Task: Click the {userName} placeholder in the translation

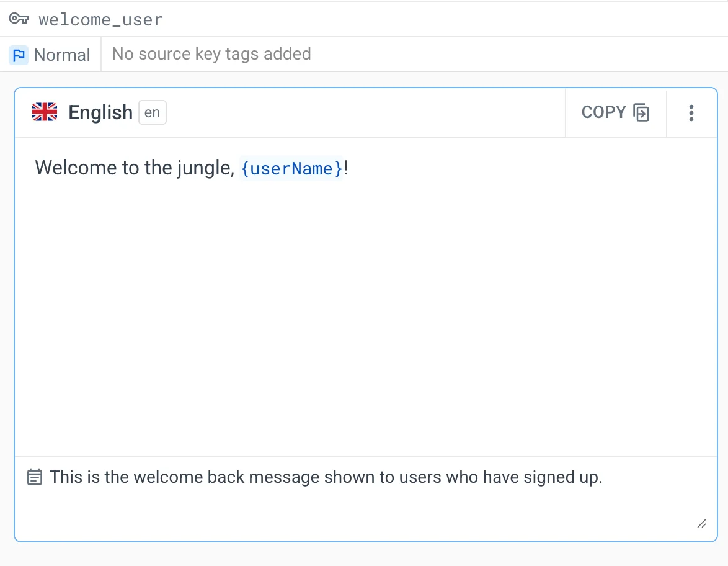Action: (x=291, y=169)
